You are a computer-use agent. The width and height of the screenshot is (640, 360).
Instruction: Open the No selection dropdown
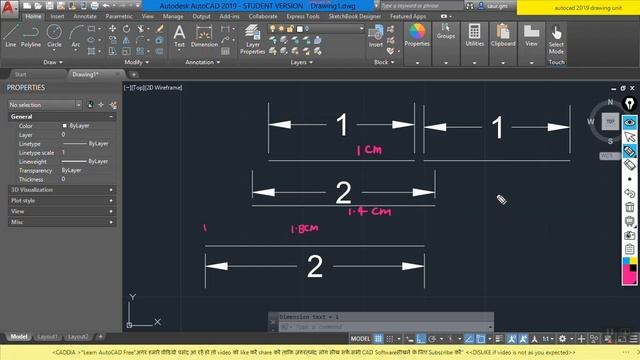(45, 105)
